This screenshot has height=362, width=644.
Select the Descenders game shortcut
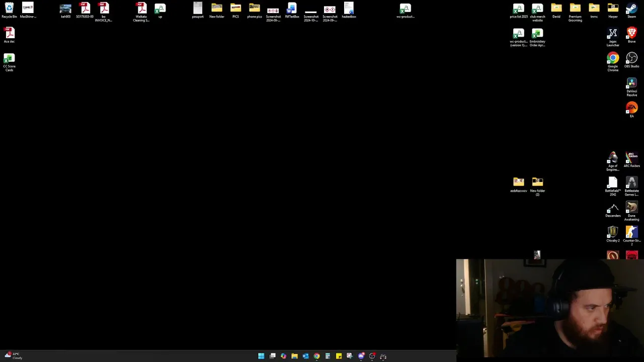point(613,210)
